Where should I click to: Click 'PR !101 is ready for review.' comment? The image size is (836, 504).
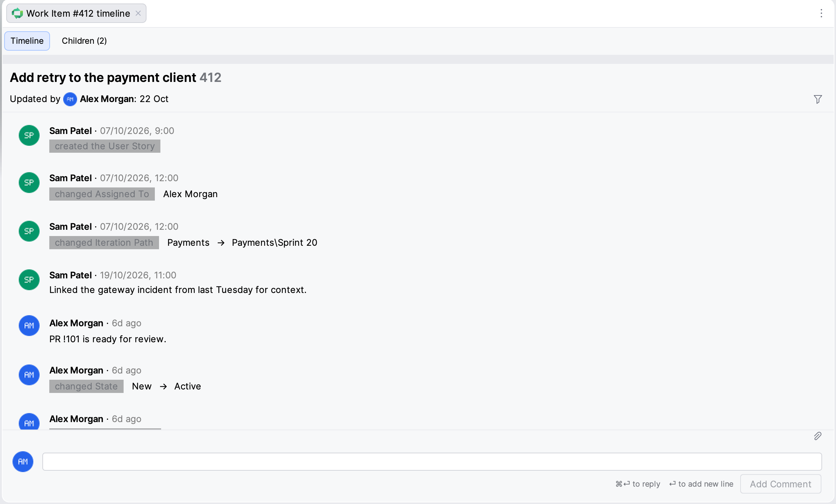tap(108, 339)
